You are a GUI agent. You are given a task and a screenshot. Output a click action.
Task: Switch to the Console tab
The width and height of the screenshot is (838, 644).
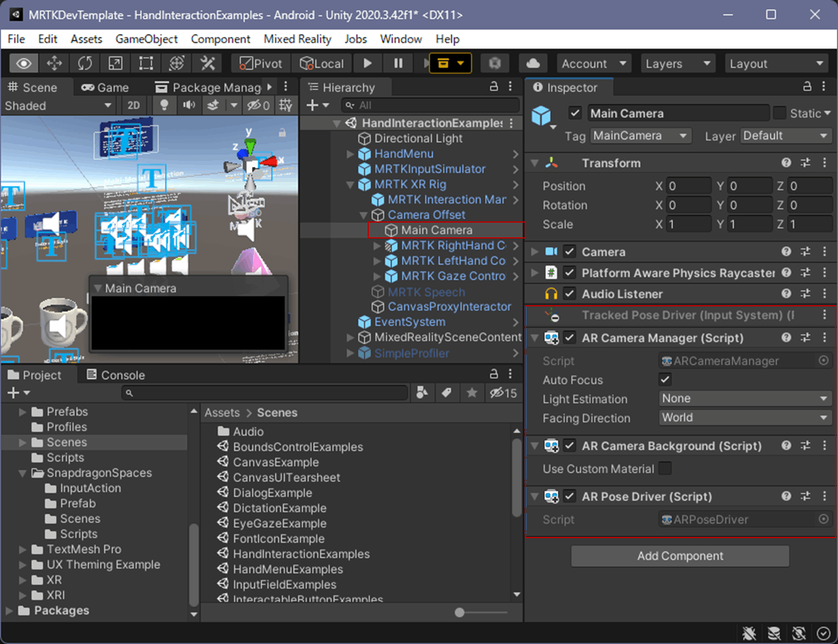click(116, 375)
